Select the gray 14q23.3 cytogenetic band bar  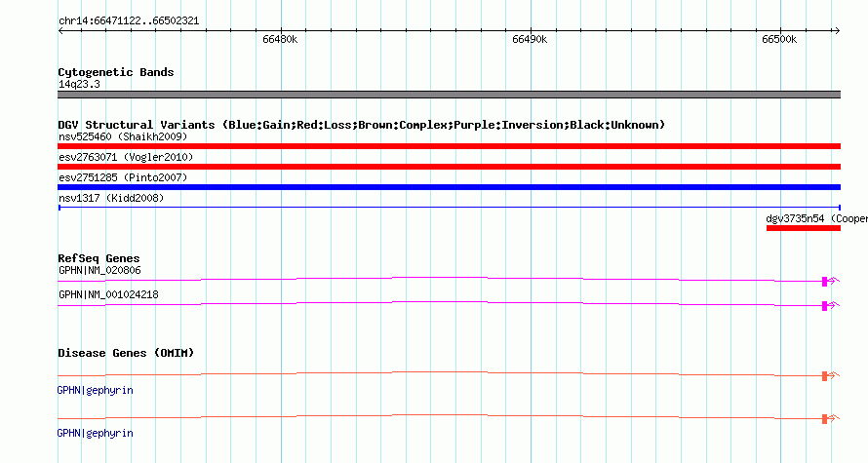click(449, 95)
